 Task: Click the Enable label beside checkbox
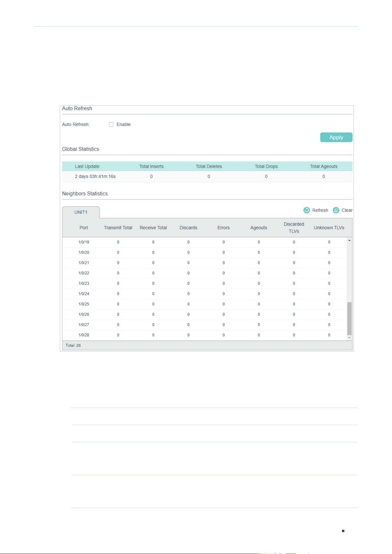(x=123, y=124)
